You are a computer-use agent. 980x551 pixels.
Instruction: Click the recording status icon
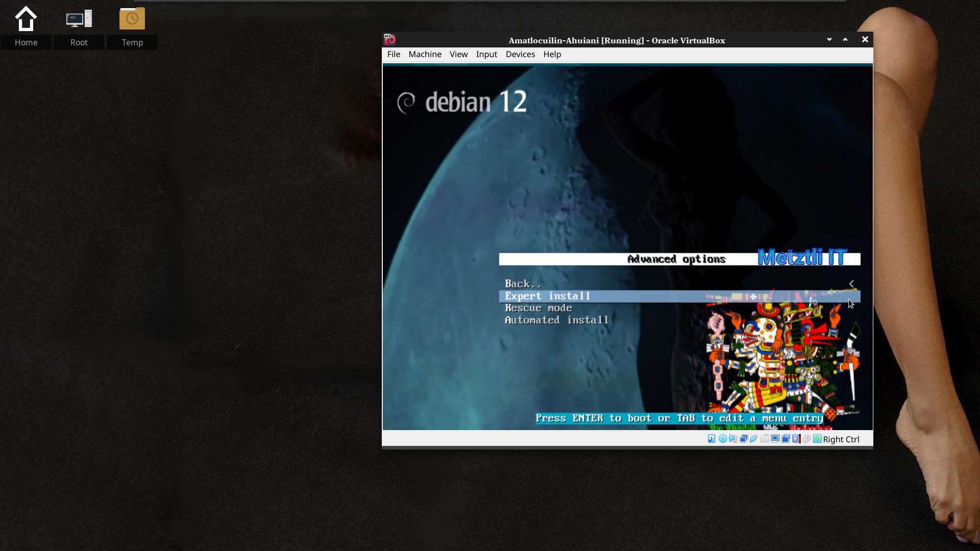coord(786,439)
